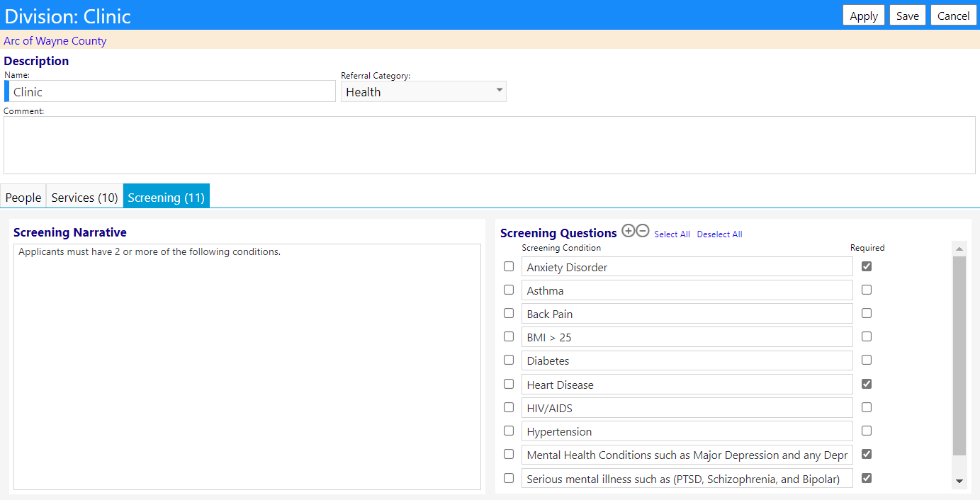Edit the Back Pain condition field
The width and height of the screenshot is (980, 500).
(x=687, y=314)
